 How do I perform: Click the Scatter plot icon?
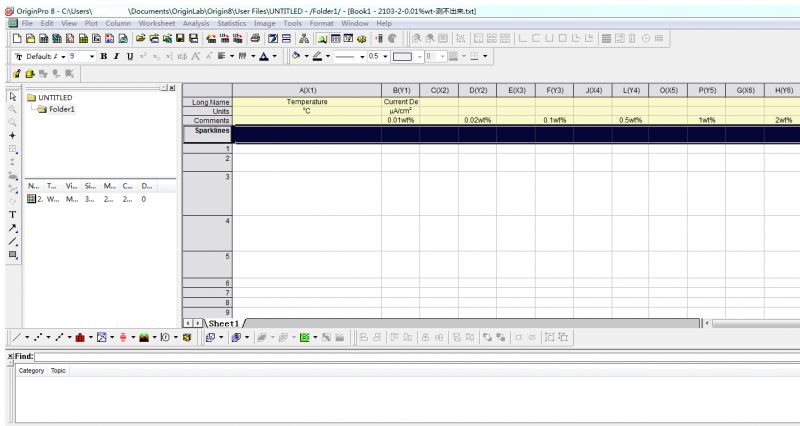click(x=38, y=337)
